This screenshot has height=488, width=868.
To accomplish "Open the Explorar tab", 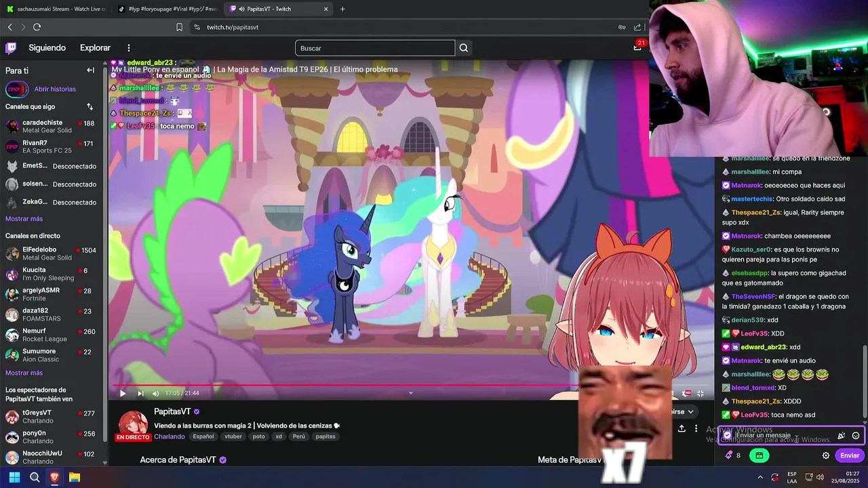I will tap(95, 48).
